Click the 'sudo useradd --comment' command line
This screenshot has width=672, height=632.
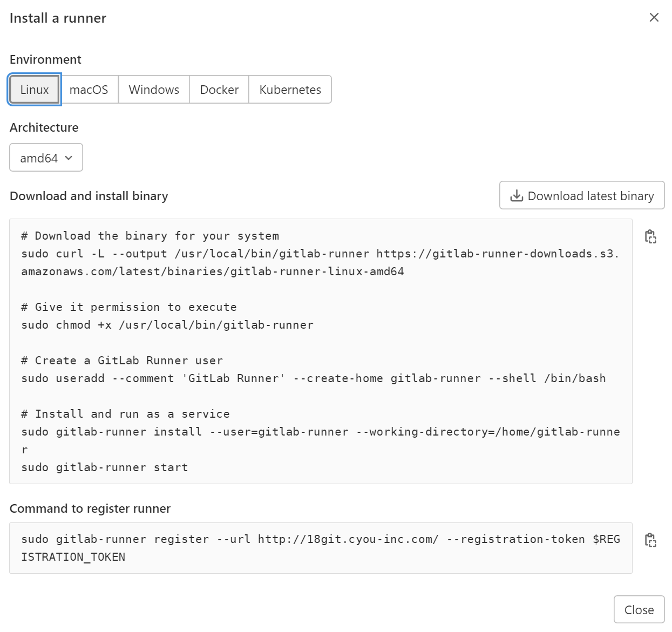pyautogui.click(x=314, y=378)
